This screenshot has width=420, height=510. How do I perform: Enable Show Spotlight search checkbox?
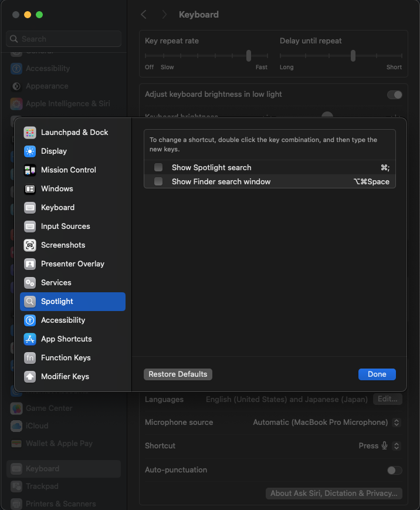click(158, 168)
